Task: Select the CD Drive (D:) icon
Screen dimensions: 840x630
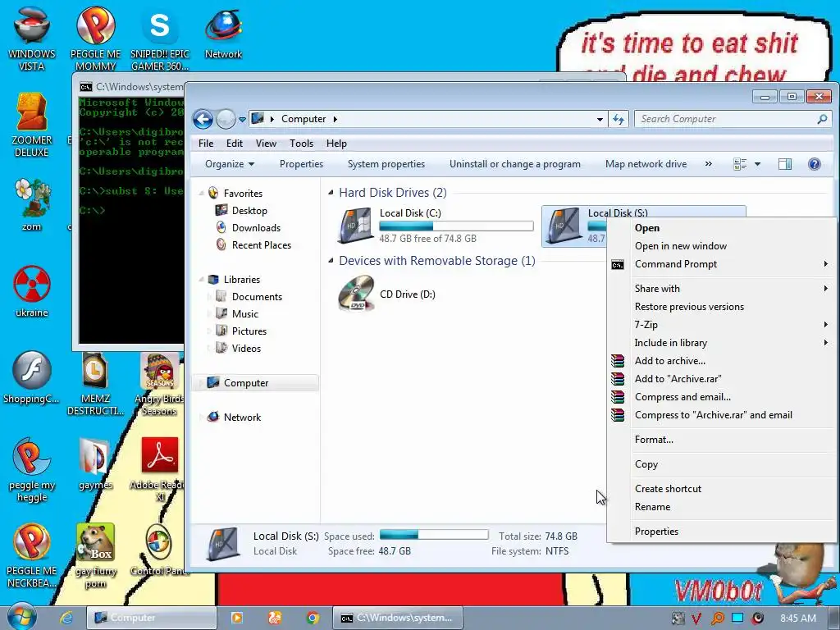Action: [356, 293]
